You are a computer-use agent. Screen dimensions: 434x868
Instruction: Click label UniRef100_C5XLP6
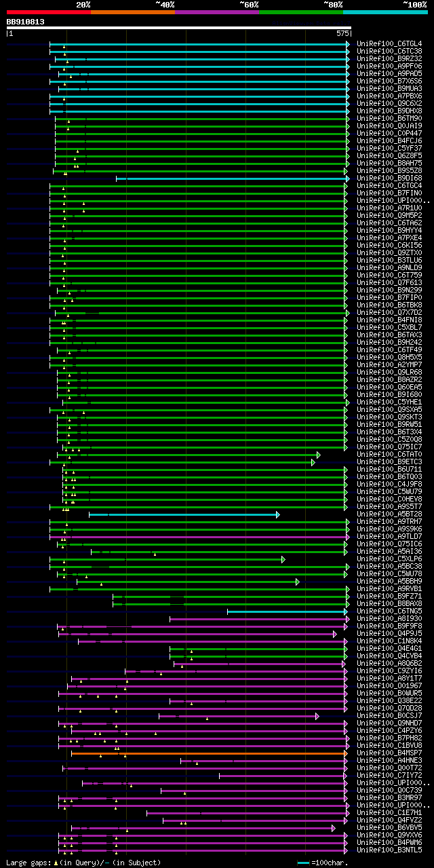(x=389, y=559)
